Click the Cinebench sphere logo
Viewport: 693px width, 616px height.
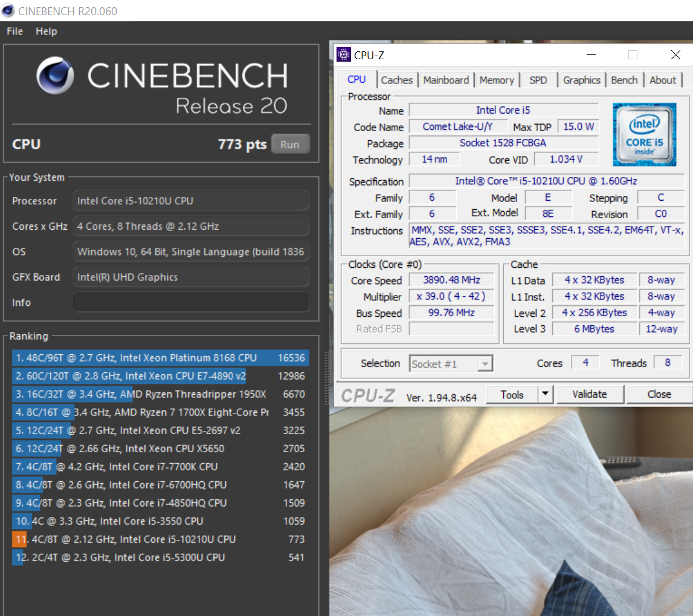click(55, 75)
